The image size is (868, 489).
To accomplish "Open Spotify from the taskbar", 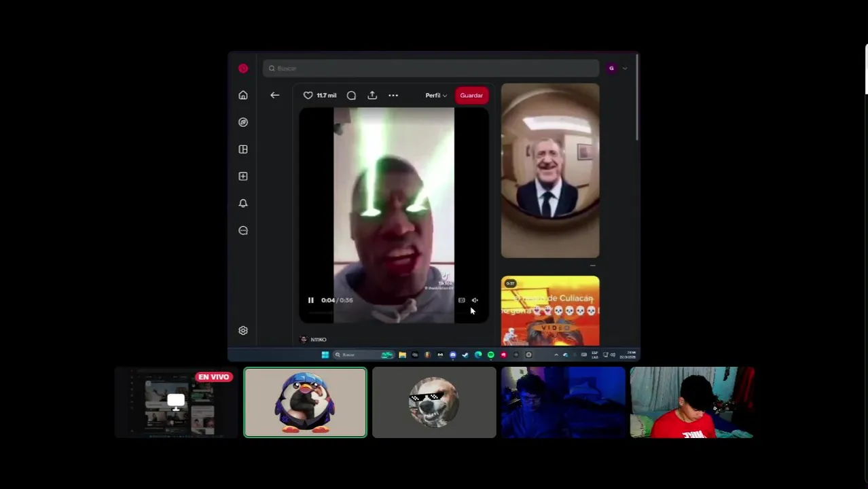I will [491, 355].
